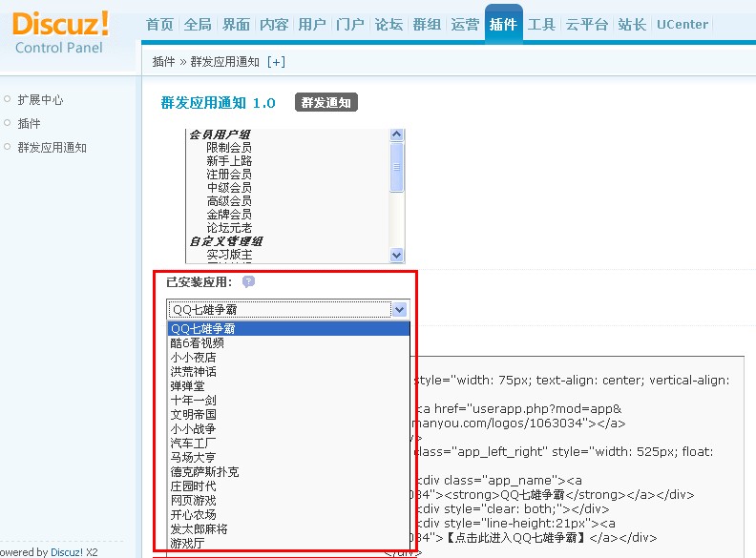Switch to the 内容 tab

pos(274,25)
